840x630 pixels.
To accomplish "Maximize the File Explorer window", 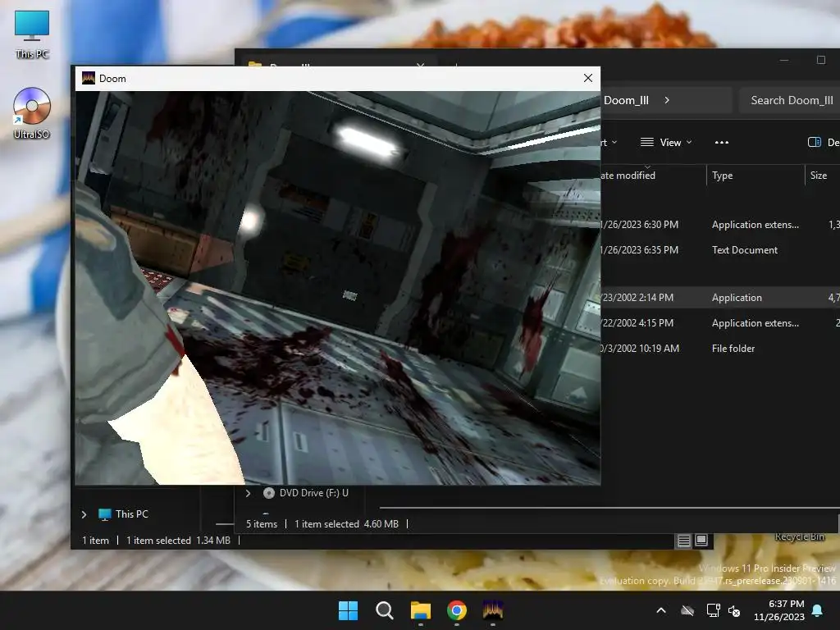I will [x=820, y=59].
